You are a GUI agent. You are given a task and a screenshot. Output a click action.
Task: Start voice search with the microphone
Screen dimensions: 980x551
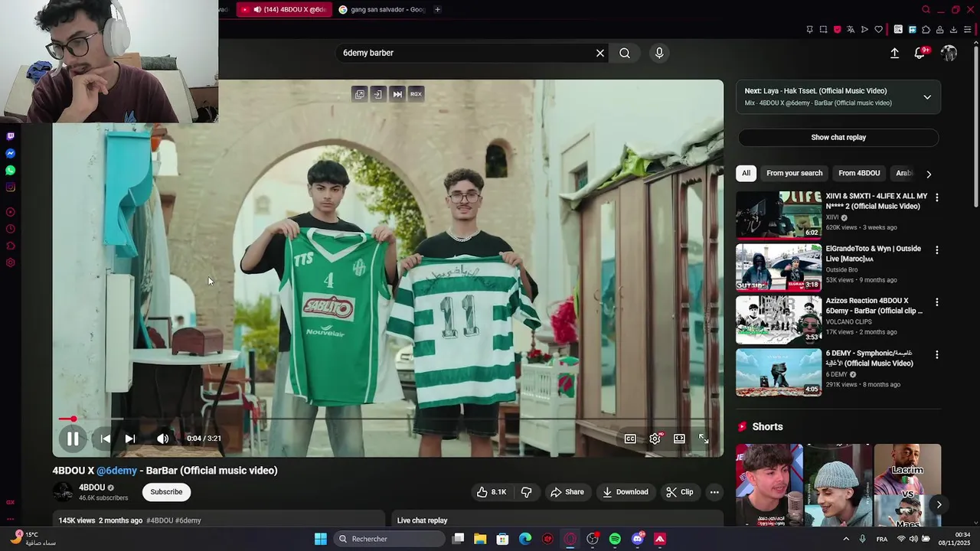659,53
